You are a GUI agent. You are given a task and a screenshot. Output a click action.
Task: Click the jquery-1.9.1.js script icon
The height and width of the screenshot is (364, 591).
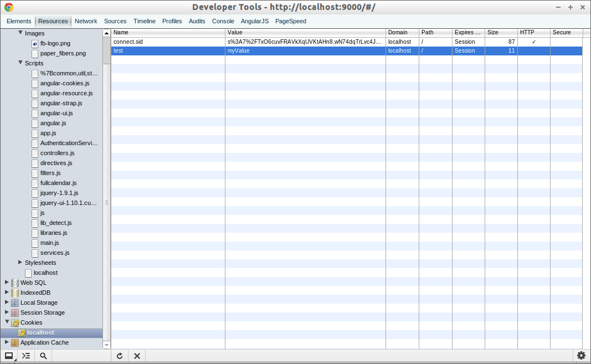click(35, 193)
